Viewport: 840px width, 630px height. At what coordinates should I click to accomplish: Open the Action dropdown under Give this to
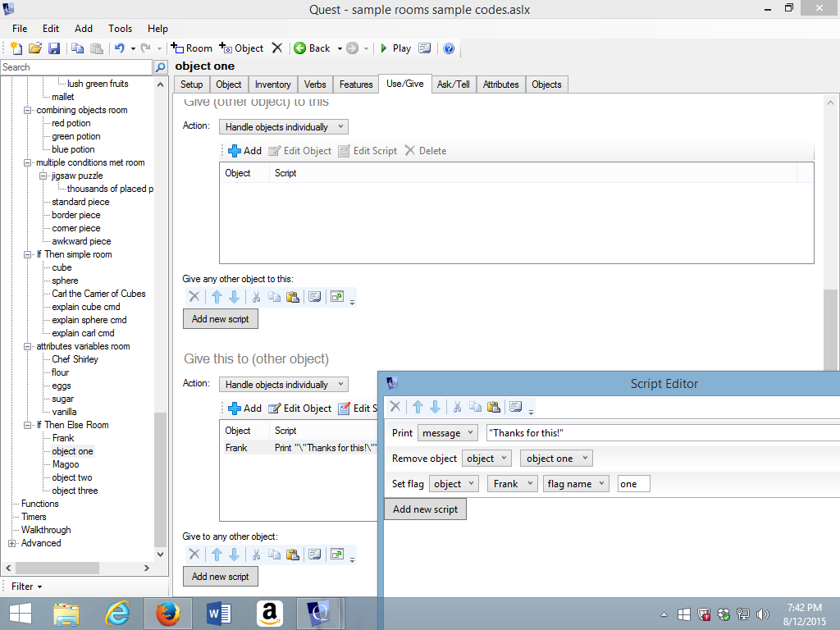coord(282,384)
